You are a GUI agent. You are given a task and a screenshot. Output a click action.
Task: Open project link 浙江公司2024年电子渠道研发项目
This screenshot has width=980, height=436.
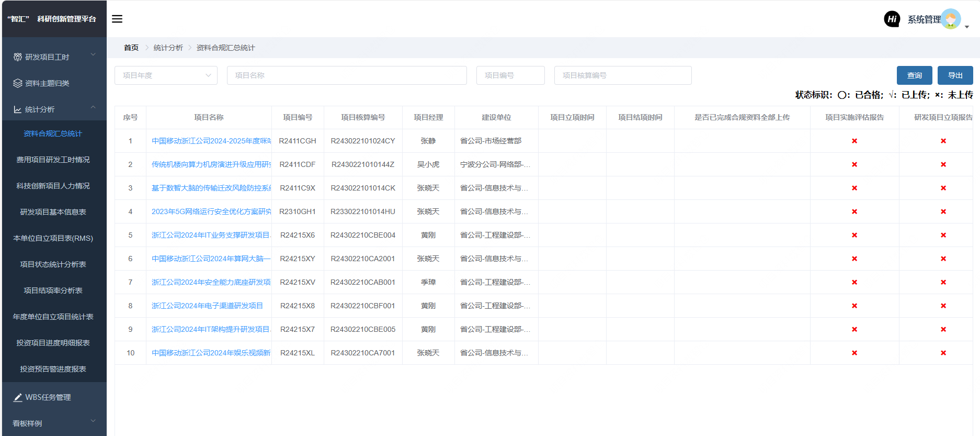click(x=207, y=306)
